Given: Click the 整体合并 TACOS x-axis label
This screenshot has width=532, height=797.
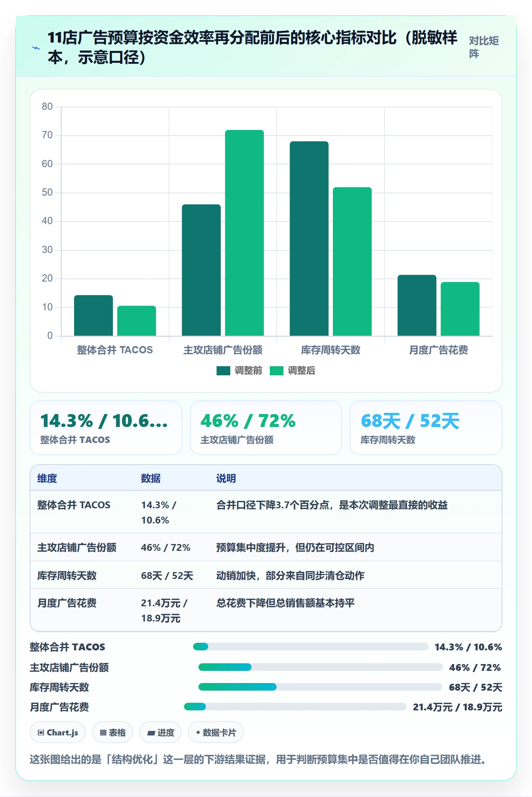Looking at the screenshot, I should (x=115, y=350).
